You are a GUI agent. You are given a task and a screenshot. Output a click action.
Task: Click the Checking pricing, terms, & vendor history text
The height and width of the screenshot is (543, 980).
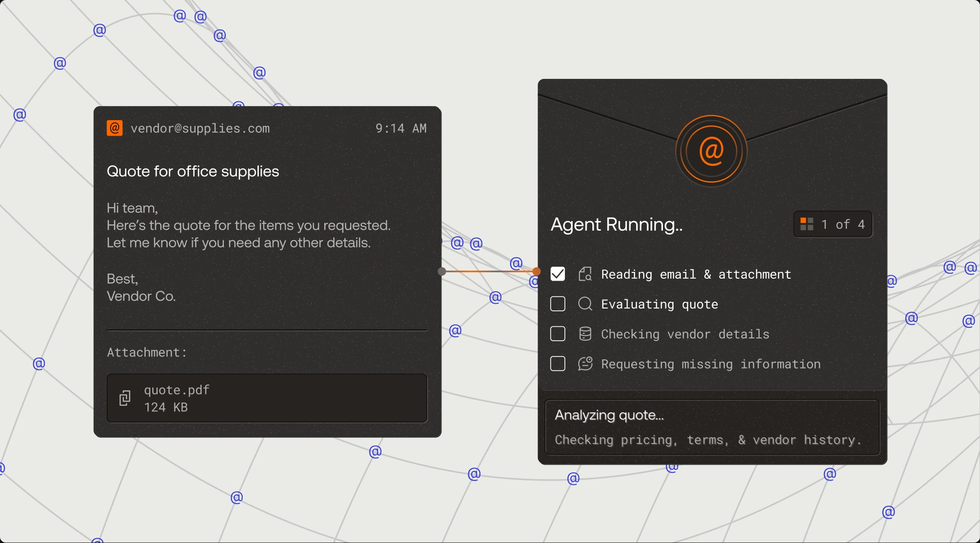(709, 440)
